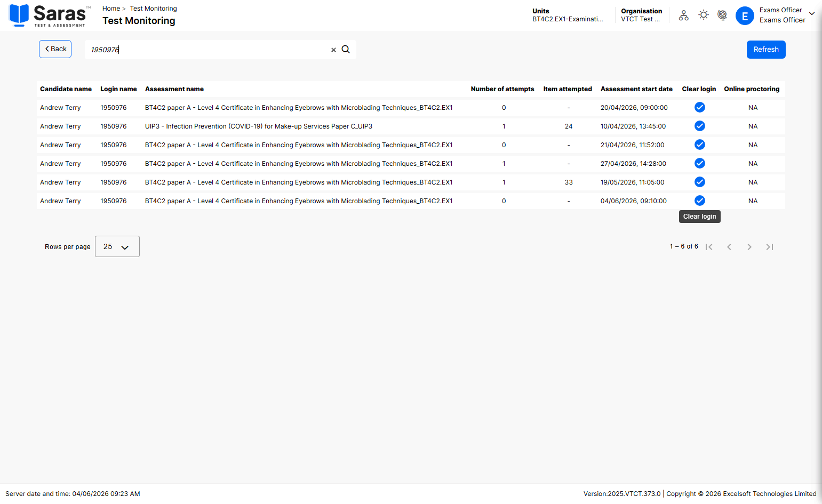This screenshot has height=504, width=822.
Task: Select the item attempted value 33
Action: click(x=569, y=182)
